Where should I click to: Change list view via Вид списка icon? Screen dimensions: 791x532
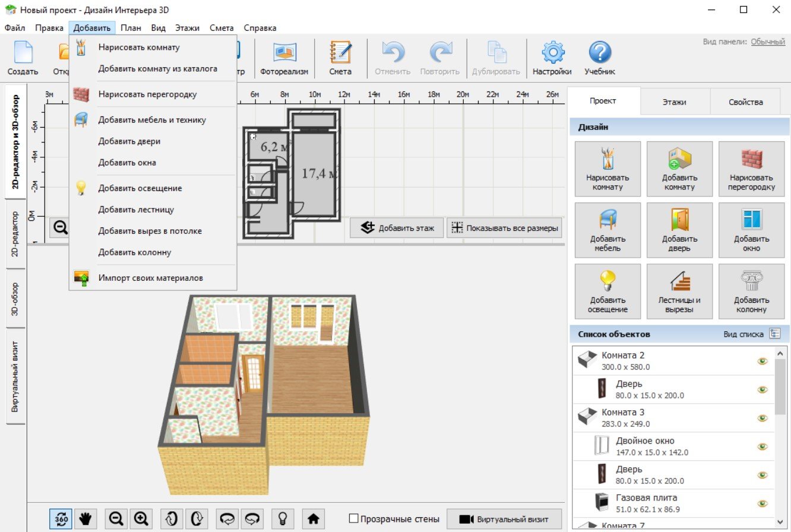pos(775,334)
